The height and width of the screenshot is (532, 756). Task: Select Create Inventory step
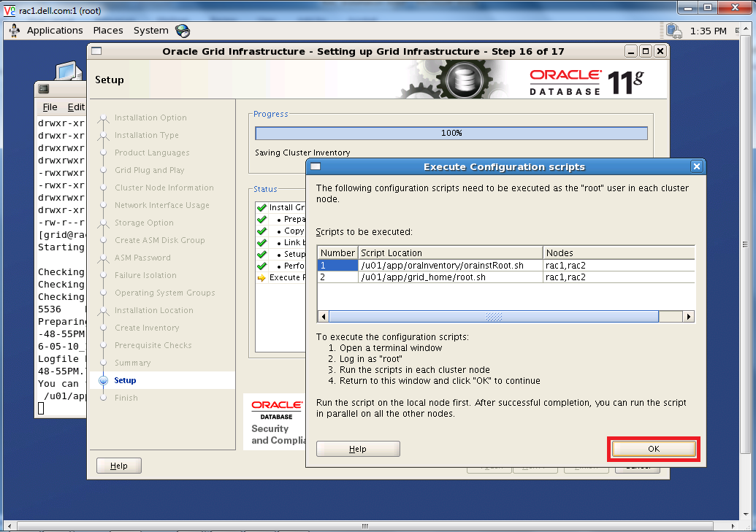(x=147, y=328)
